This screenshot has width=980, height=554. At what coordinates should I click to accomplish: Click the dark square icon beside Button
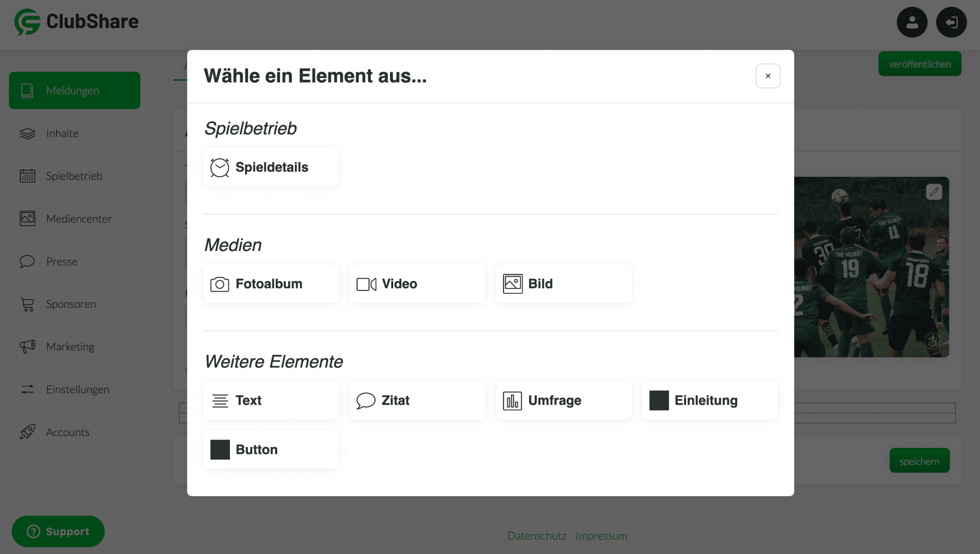tap(220, 450)
